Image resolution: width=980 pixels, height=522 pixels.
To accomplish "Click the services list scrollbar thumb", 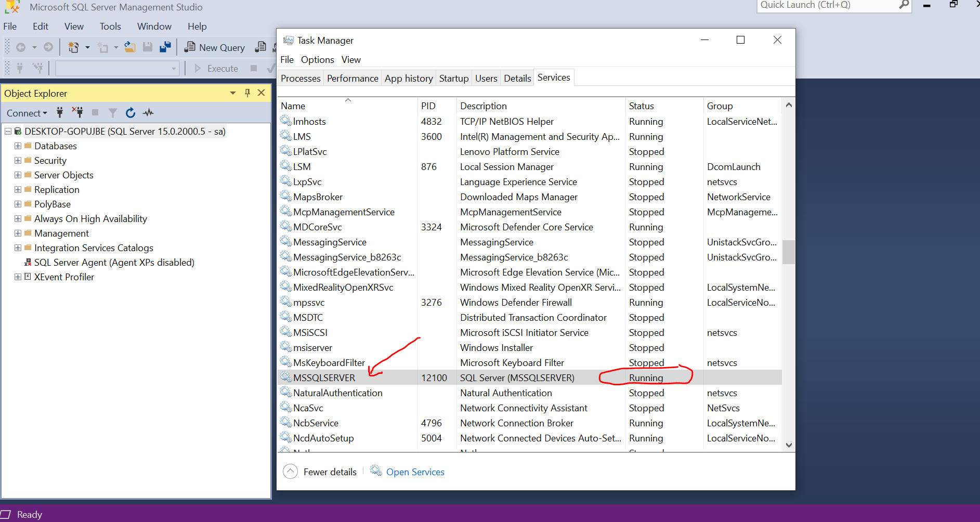I will point(789,252).
